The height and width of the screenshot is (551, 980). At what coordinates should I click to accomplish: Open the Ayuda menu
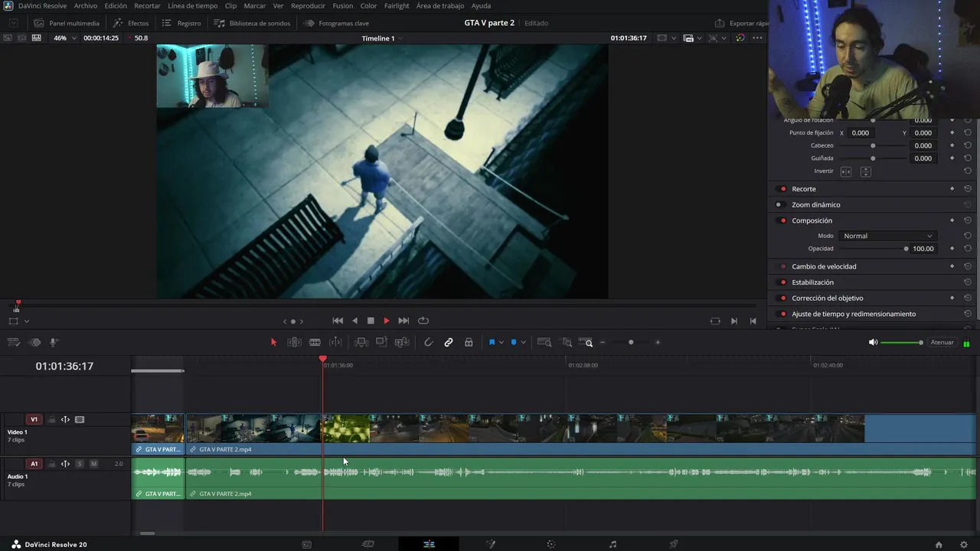click(x=481, y=6)
